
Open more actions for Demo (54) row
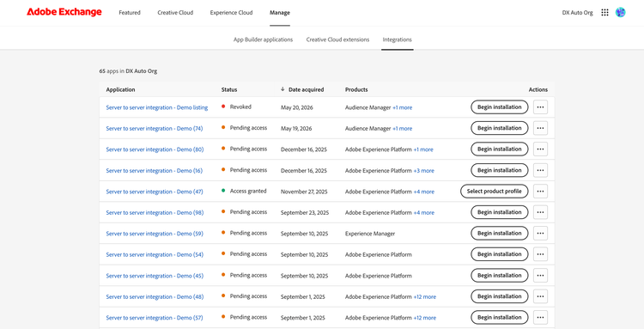(x=540, y=254)
